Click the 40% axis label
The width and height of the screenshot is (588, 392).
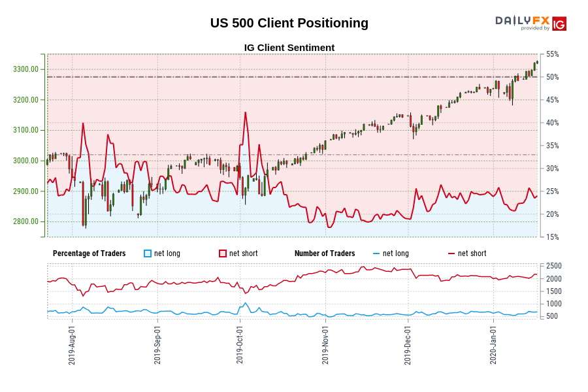[x=552, y=123]
